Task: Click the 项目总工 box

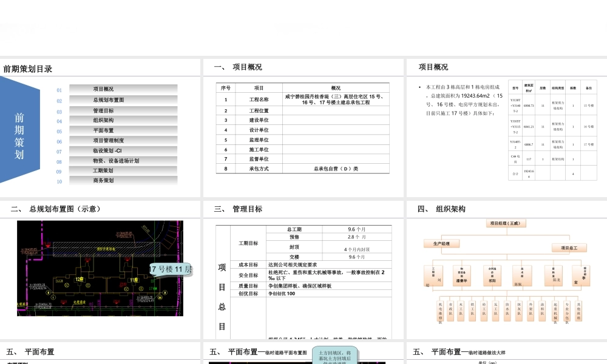Action: (569, 248)
